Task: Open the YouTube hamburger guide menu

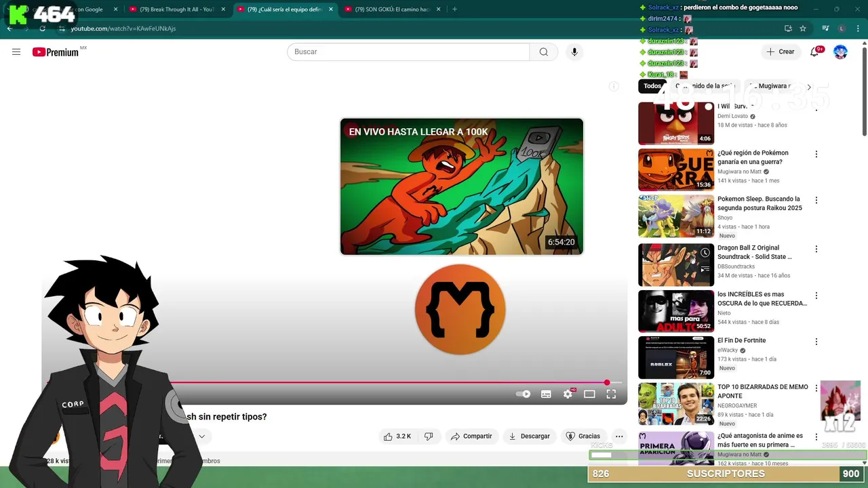Action: [x=16, y=52]
